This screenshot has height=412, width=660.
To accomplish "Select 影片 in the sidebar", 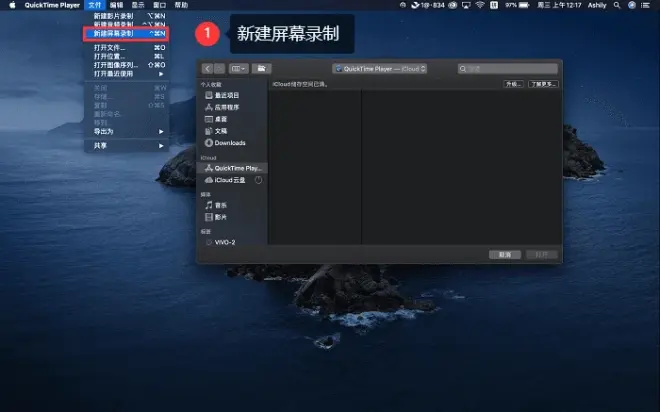I will pyautogui.click(x=232, y=217).
